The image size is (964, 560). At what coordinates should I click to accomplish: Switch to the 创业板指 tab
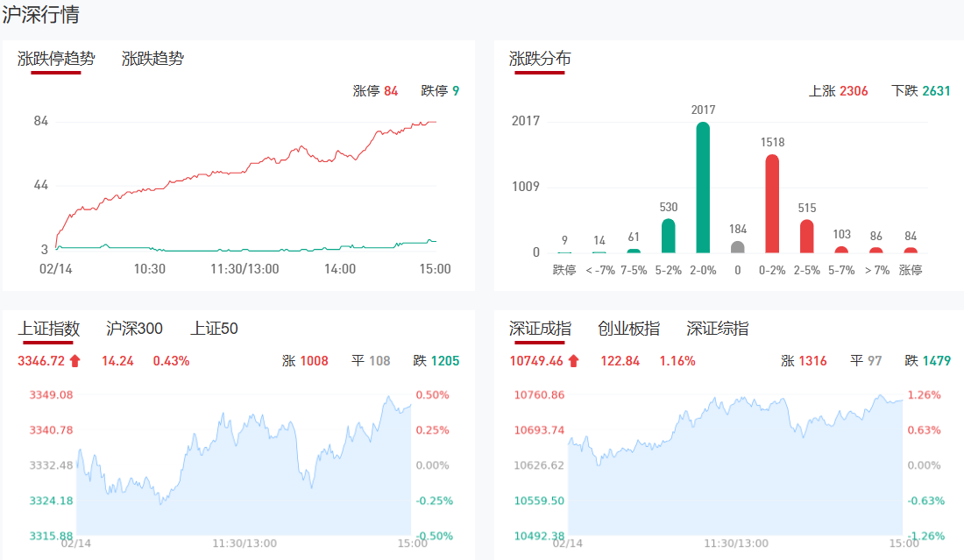[x=628, y=329]
